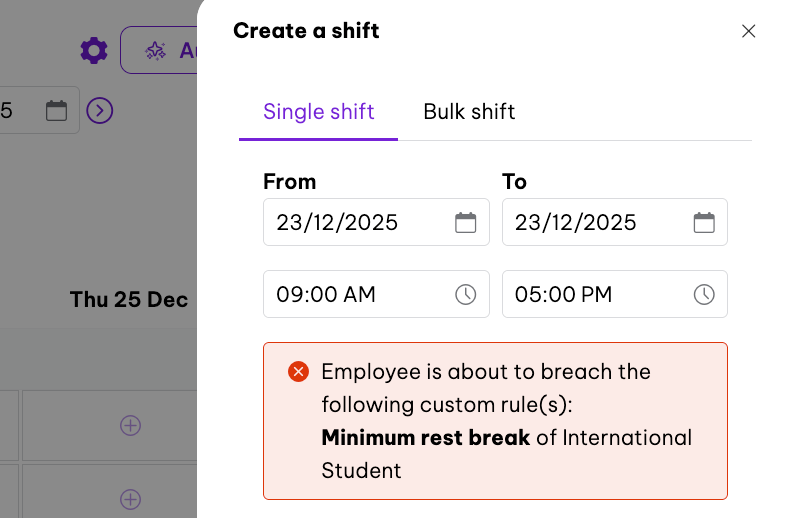
Task: Click the bold Minimum rest break text
Action: (x=425, y=438)
